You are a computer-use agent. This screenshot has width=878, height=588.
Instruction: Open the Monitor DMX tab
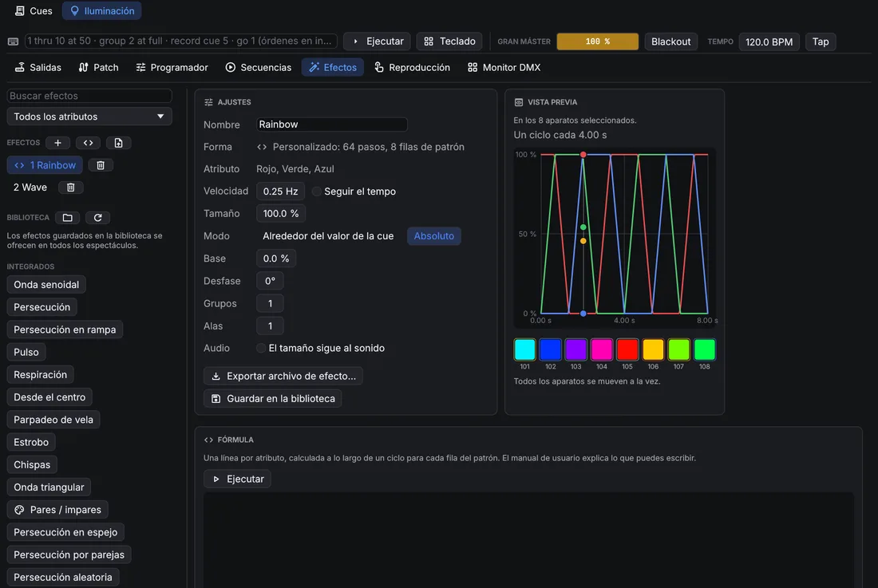[504, 67]
